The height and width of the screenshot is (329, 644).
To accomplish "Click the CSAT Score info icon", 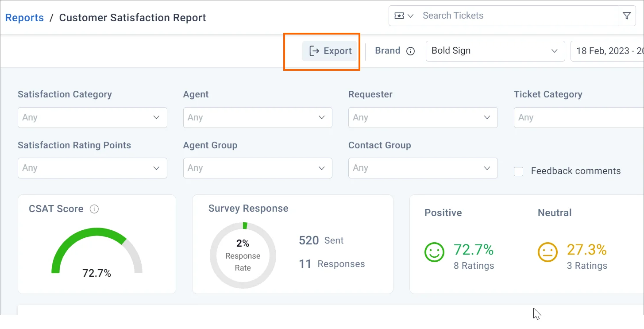I will coord(94,209).
